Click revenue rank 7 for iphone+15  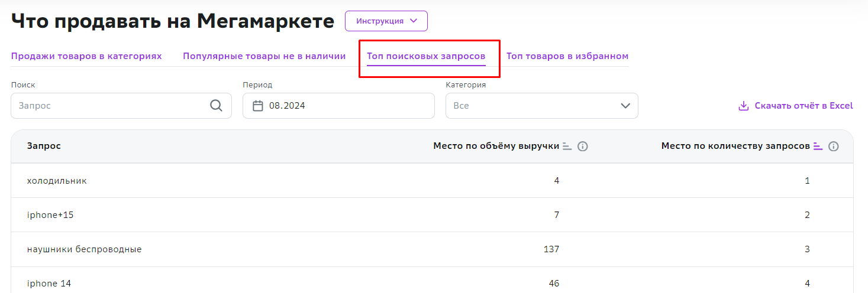tap(557, 215)
